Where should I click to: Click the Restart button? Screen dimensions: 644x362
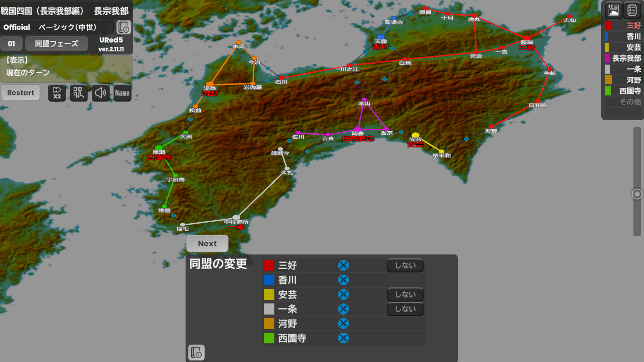21,93
